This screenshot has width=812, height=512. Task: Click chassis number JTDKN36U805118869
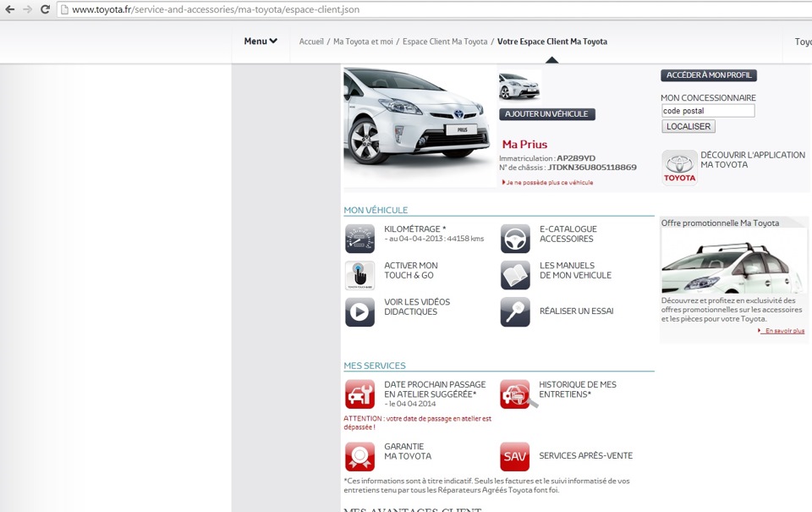(x=592, y=168)
